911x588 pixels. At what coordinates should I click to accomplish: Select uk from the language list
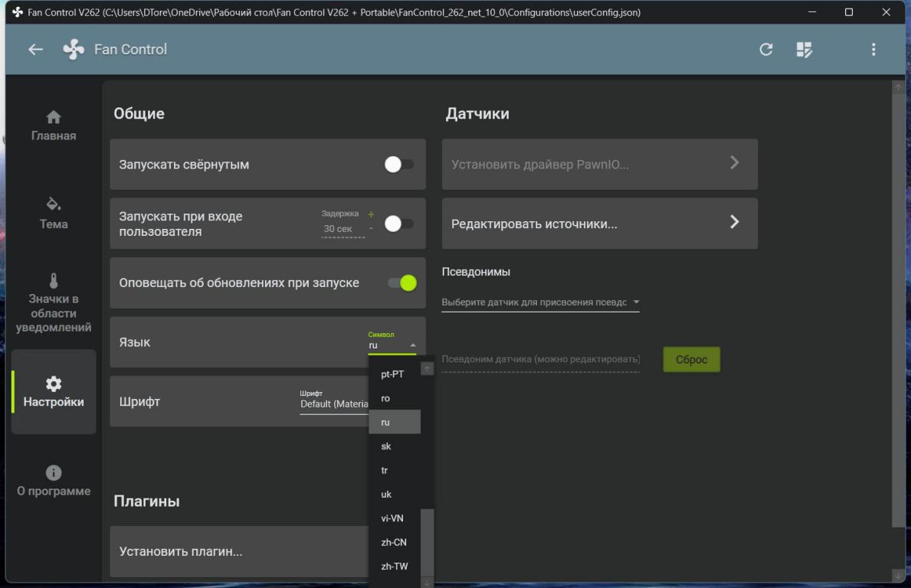click(x=386, y=495)
